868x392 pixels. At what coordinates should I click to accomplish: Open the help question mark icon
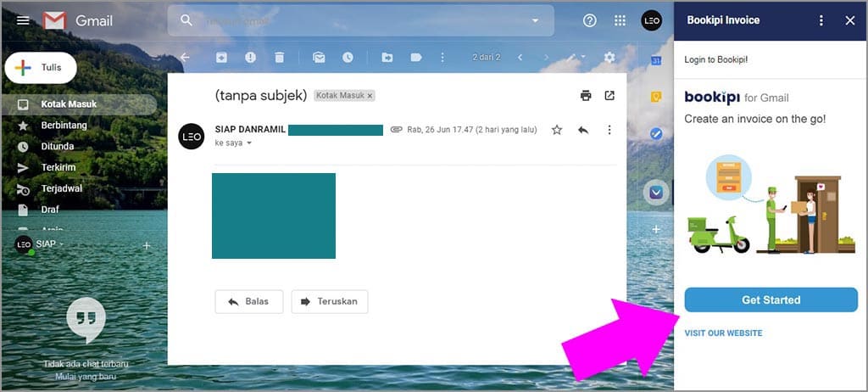click(590, 21)
